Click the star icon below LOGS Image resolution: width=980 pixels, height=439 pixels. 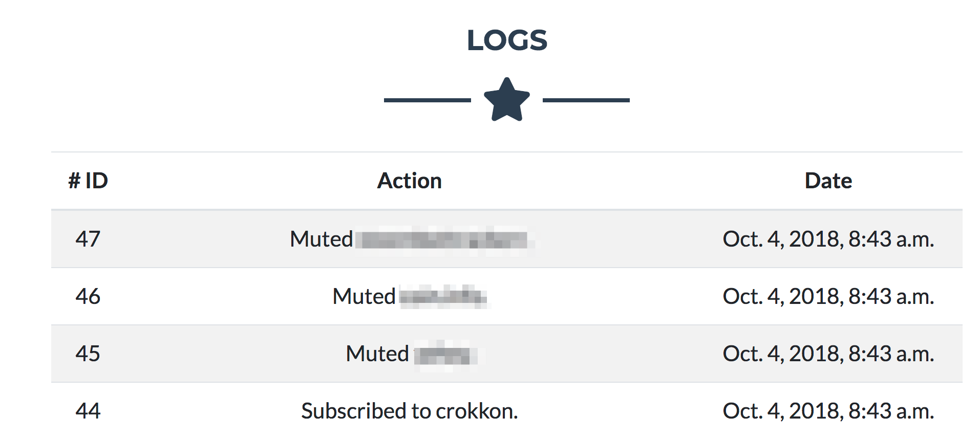[506, 100]
